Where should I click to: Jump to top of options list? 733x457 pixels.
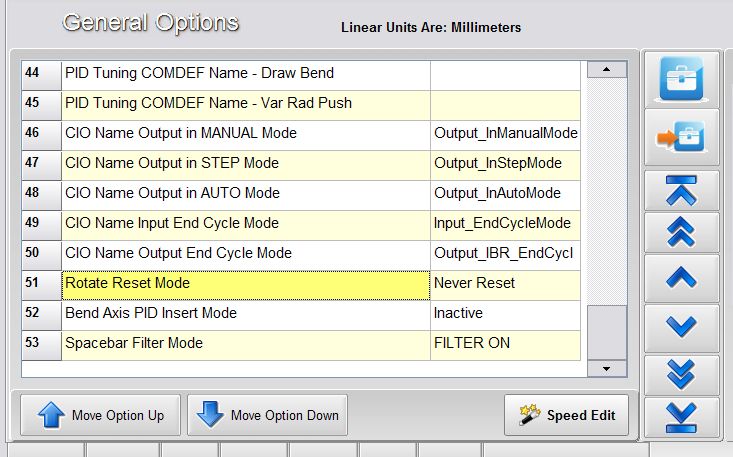point(680,190)
